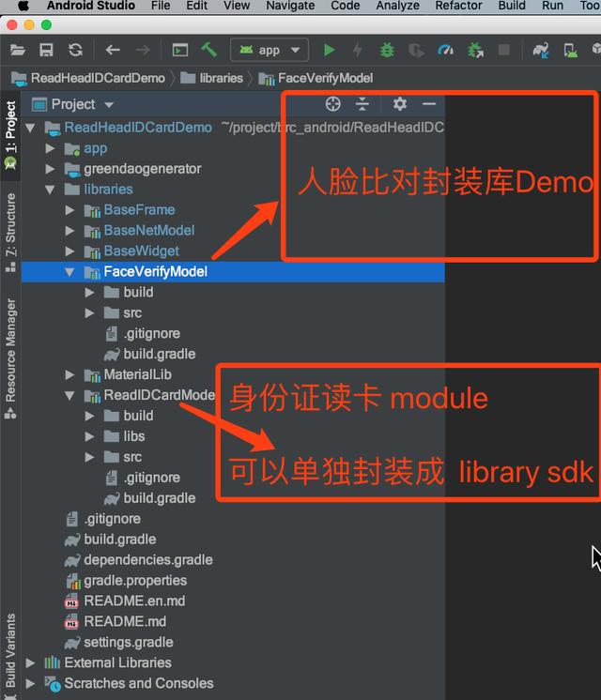
Task: Open the app run configuration dropdown
Action: (x=270, y=50)
